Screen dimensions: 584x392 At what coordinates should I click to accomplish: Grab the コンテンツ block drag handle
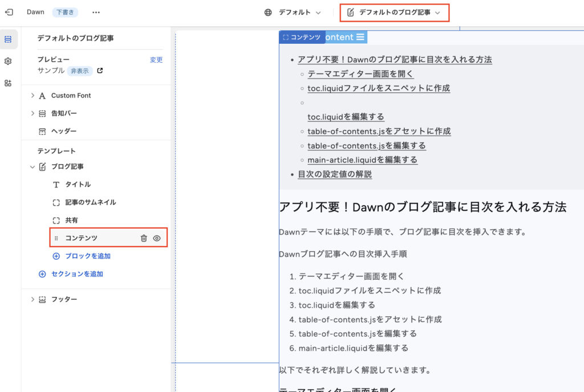point(56,238)
